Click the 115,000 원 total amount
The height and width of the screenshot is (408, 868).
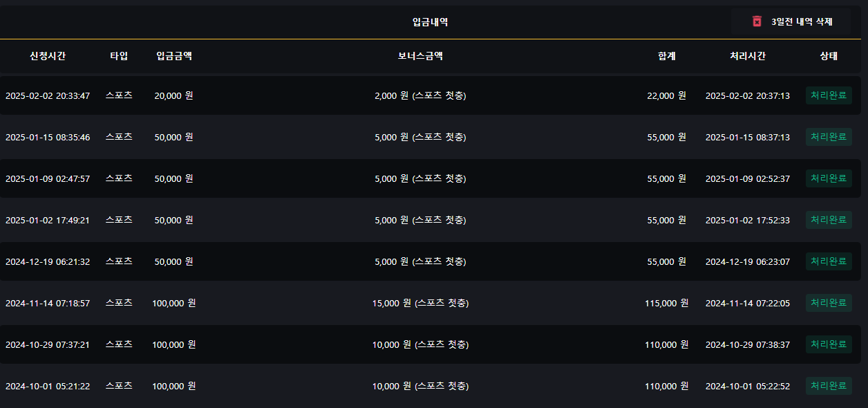pyautogui.click(x=666, y=303)
